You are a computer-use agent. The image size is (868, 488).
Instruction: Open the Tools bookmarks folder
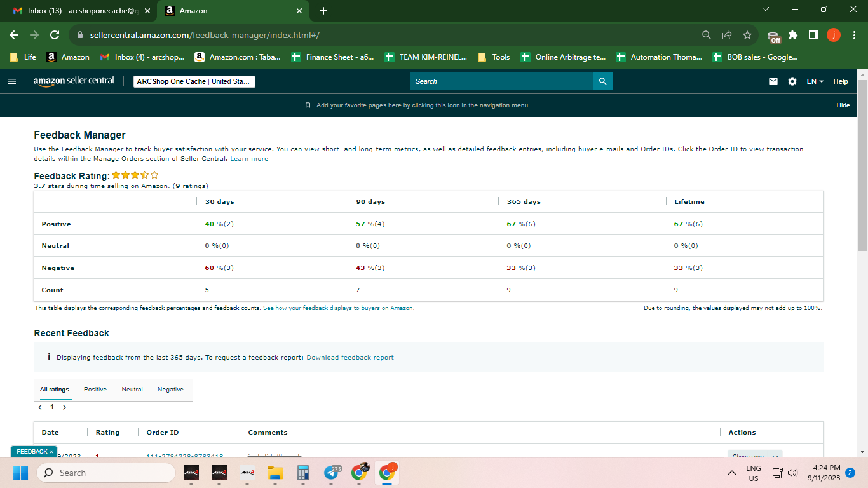coord(493,57)
